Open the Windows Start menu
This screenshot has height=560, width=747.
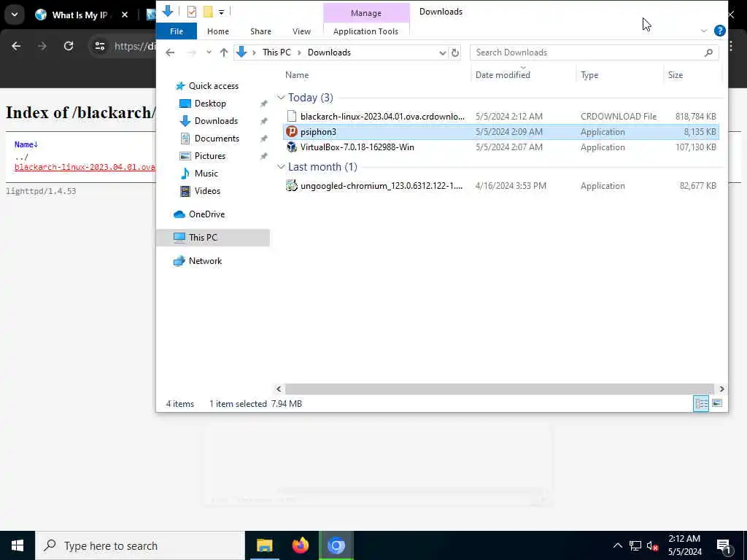click(18, 545)
